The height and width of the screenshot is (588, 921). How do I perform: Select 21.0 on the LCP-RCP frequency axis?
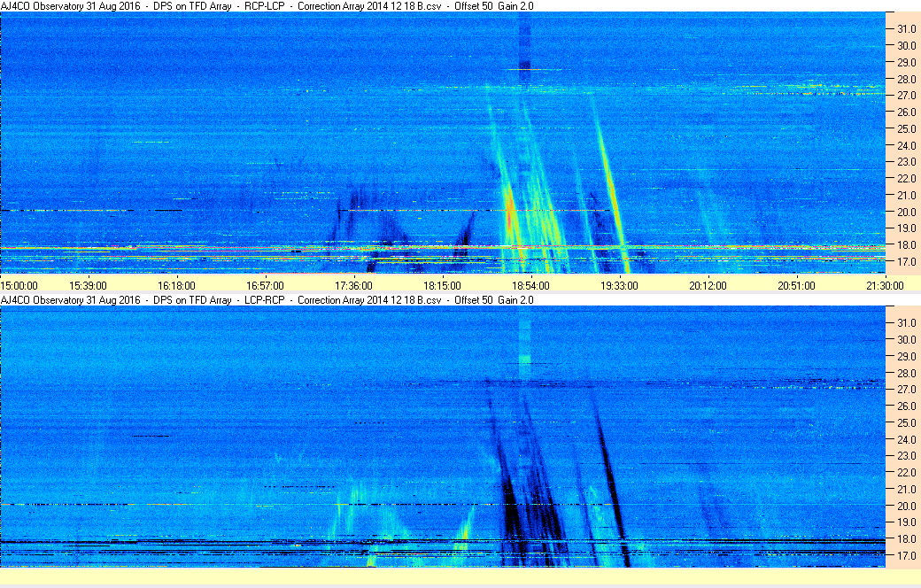pyautogui.click(x=906, y=490)
